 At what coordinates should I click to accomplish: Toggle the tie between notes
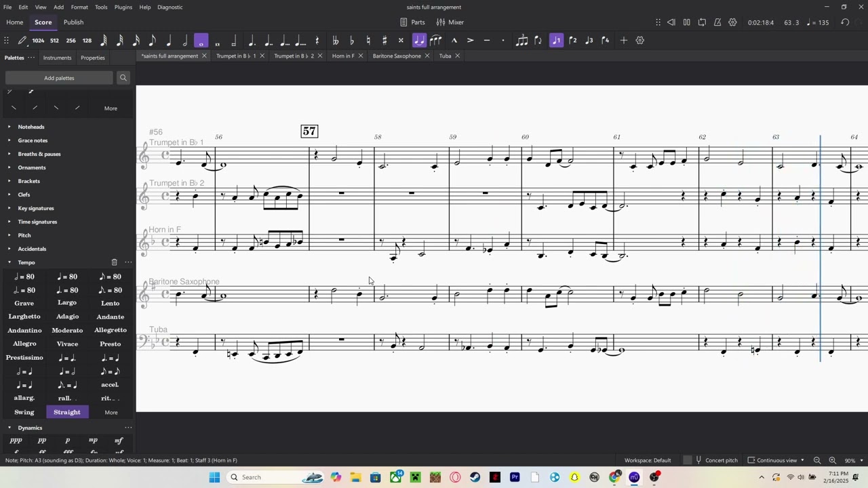click(x=419, y=41)
